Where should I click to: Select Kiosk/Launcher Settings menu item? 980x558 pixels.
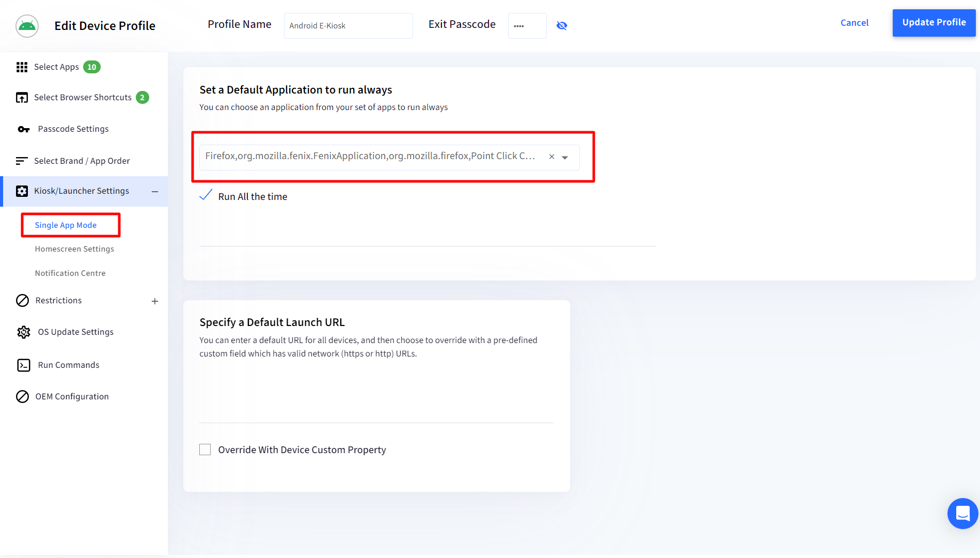coord(84,191)
